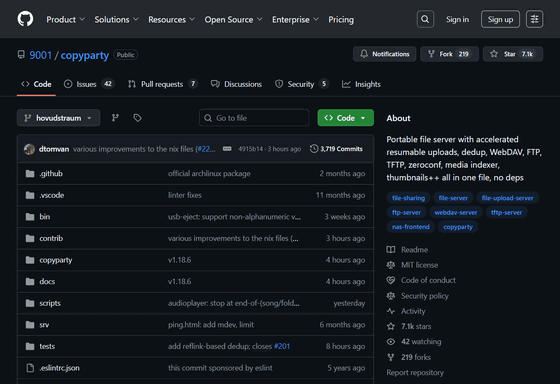Viewport: 560px width, 384px height.
Task: Open the Pull requests tab
Action: tap(162, 84)
